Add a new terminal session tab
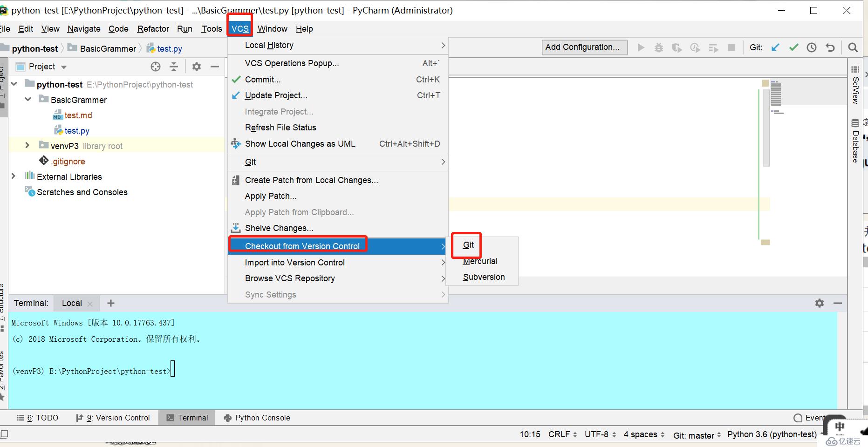868x447 pixels. (x=110, y=303)
